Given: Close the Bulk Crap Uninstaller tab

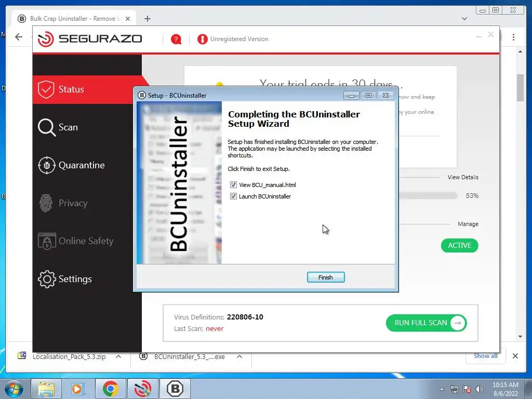Looking at the screenshot, I should tap(128, 19).
